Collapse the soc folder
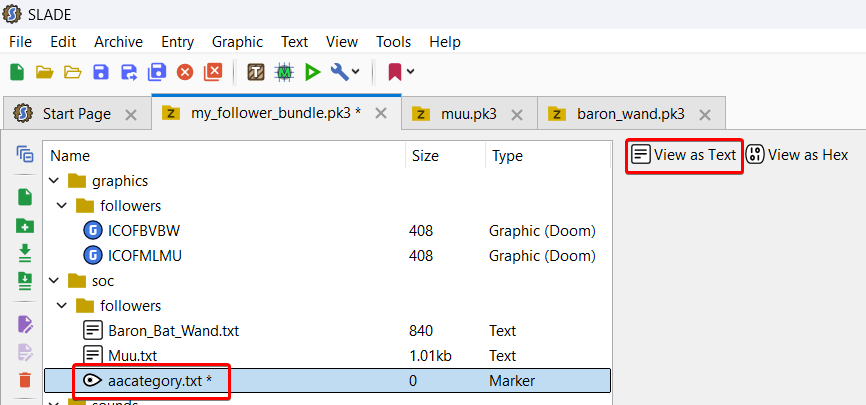This screenshot has height=405, width=866. coord(54,281)
